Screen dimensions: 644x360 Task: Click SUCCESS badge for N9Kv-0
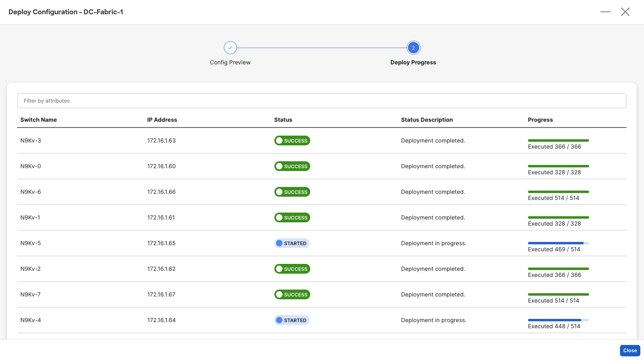[x=292, y=166]
